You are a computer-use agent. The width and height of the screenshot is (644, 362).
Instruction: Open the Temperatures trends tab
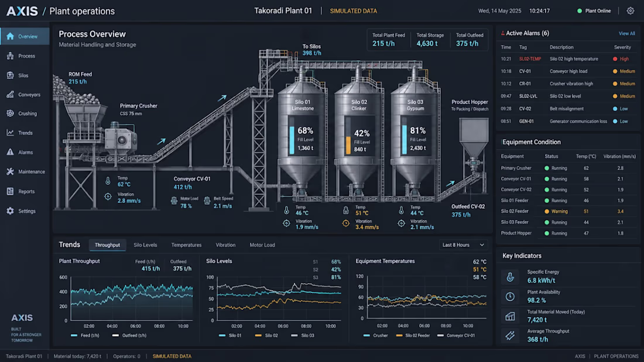coord(186,245)
